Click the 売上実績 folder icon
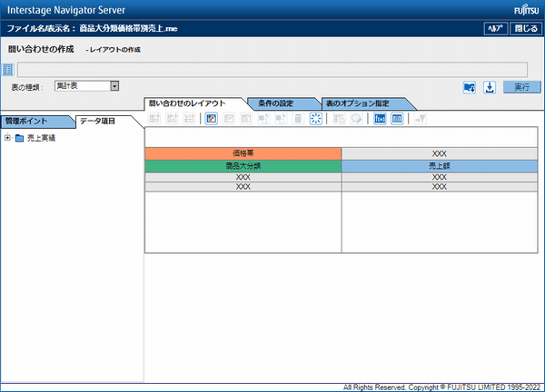Viewport: 545px width, 392px height. [19, 138]
